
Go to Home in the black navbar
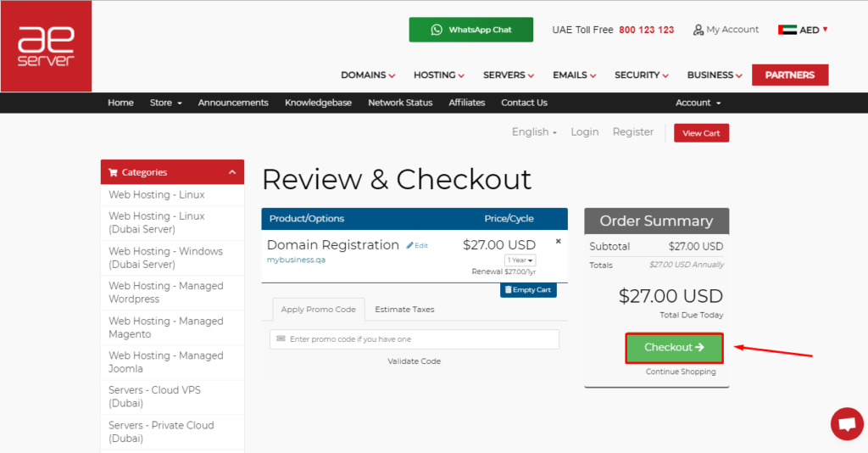120,103
